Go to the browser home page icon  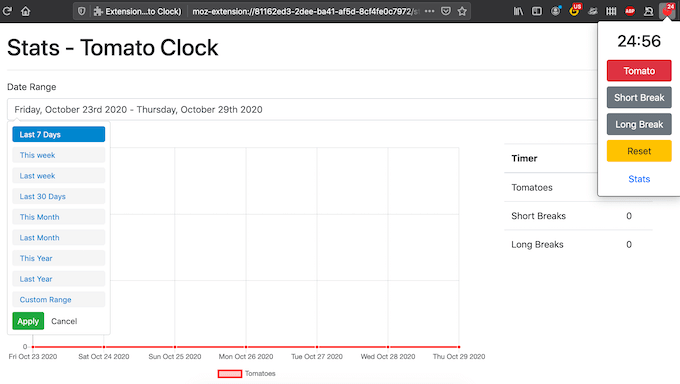pyautogui.click(x=26, y=11)
